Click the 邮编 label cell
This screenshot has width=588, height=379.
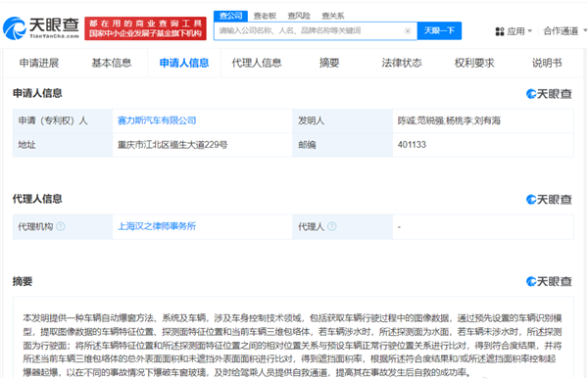(x=342, y=145)
